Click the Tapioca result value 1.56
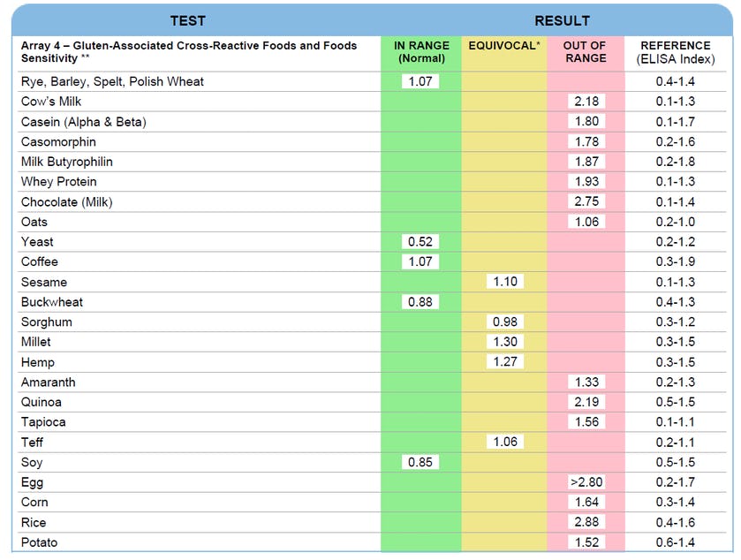 586,422
